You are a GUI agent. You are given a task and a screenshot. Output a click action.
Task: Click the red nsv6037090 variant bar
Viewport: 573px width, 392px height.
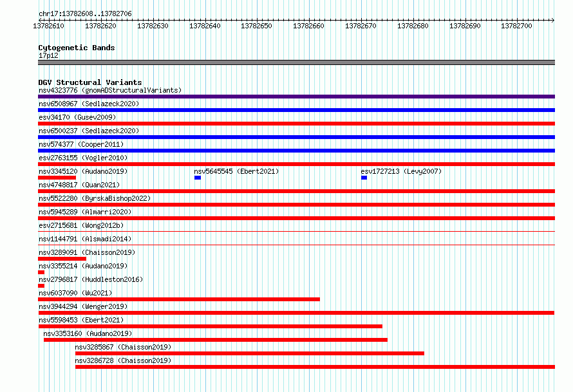pos(179,299)
